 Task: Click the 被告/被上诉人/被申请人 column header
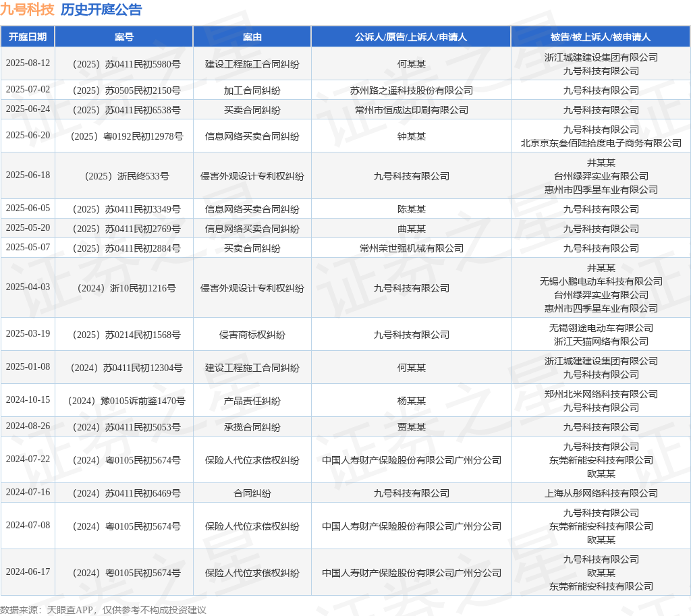point(601,37)
